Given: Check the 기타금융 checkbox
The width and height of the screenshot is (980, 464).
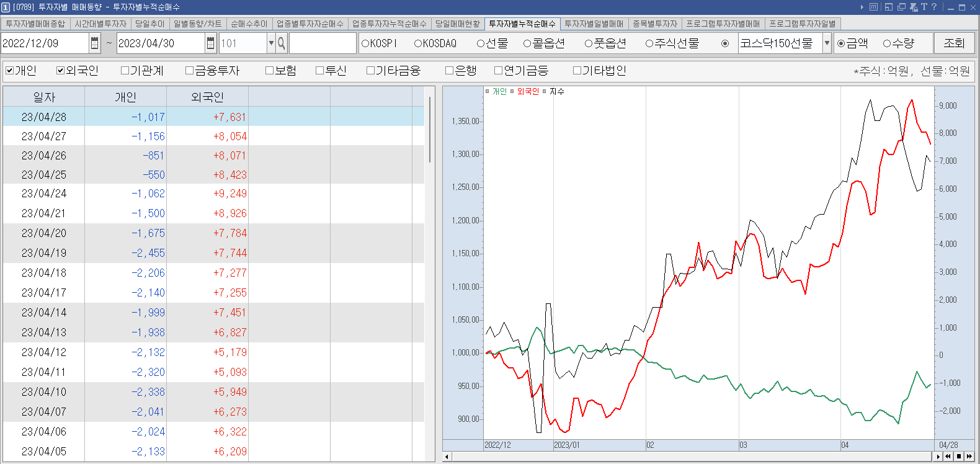Looking at the screenshot, I should click(370, 71).
